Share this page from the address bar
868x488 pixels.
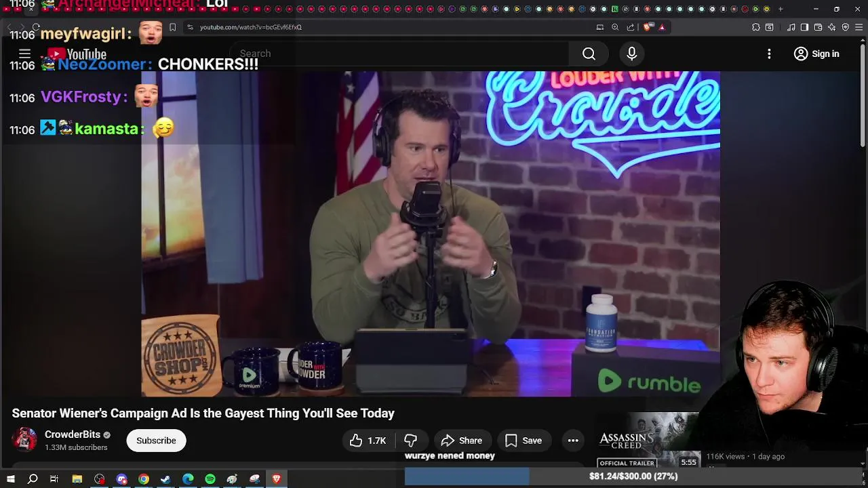click(x=631, y=27)
